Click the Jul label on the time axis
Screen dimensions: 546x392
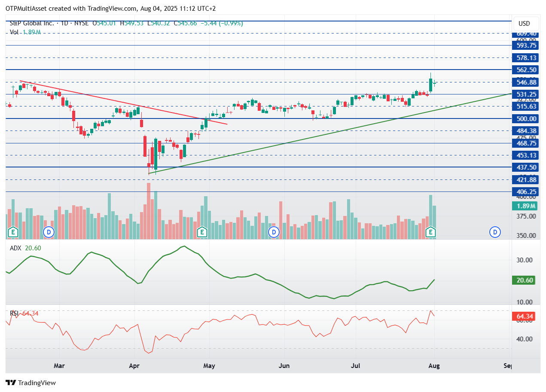(x=355, y=366)
